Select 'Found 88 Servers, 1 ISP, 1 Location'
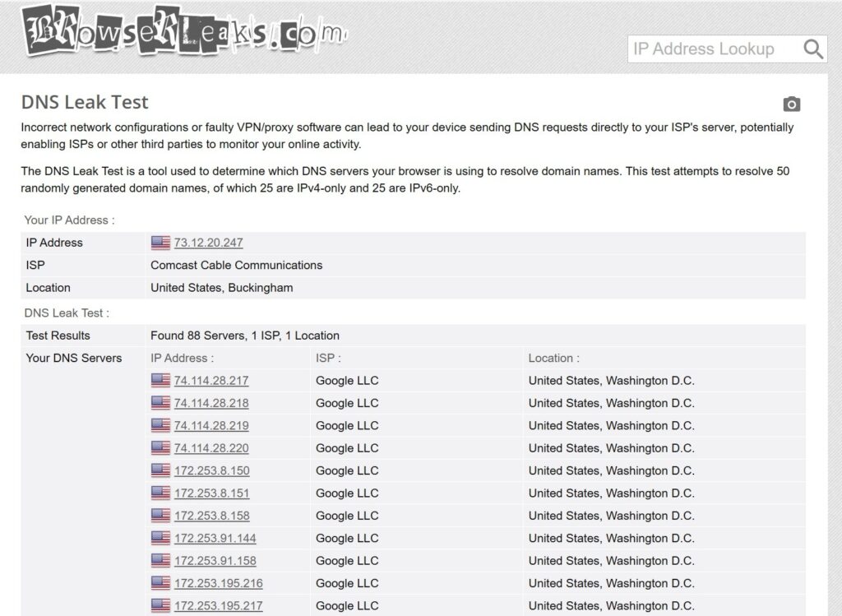 (245, 336)
